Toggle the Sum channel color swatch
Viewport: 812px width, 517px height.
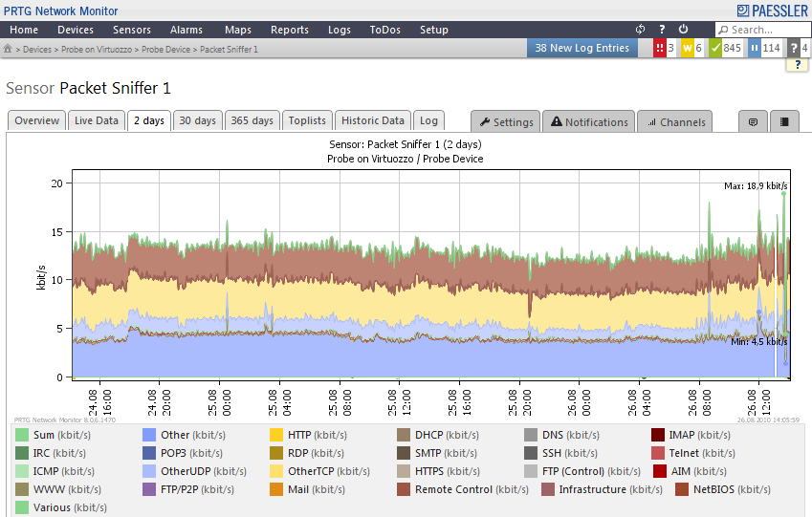[x=22, y=435]
